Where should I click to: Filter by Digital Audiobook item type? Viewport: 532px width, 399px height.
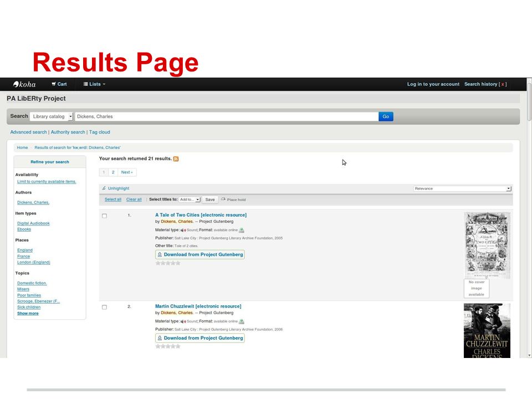tap(33, 223)
